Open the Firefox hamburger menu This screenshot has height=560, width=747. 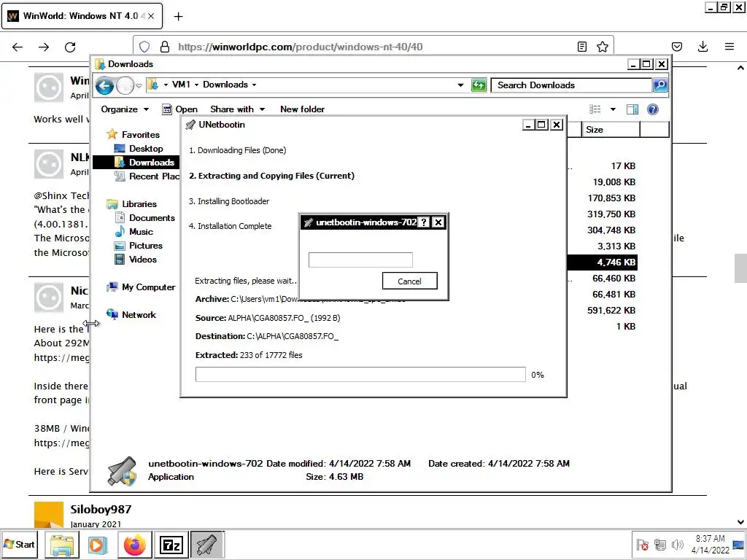click(x=729, y=47)
